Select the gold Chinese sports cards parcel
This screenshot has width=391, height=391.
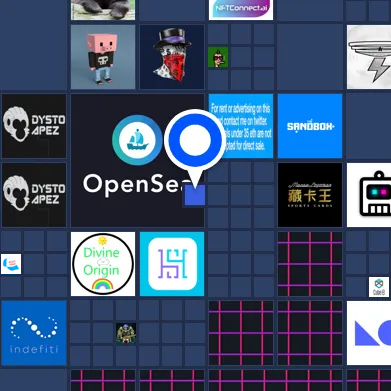(310, 195)
